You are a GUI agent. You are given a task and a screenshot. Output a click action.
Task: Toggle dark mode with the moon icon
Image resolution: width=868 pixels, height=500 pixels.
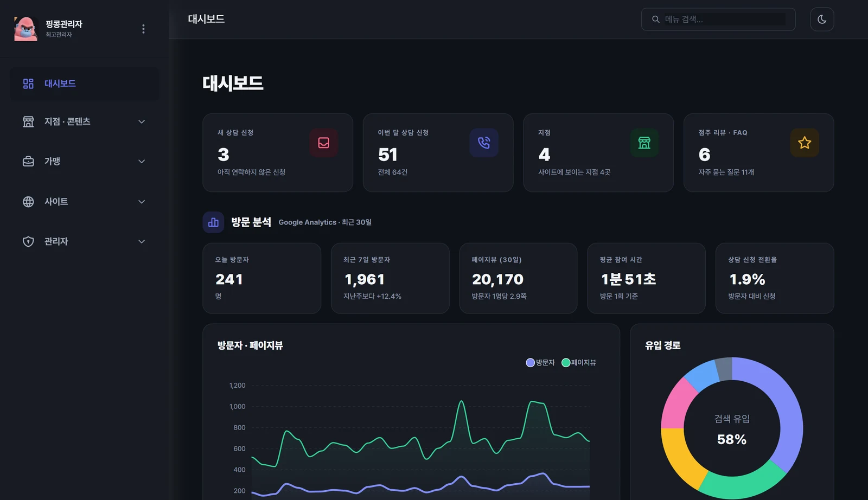point(822,19)
